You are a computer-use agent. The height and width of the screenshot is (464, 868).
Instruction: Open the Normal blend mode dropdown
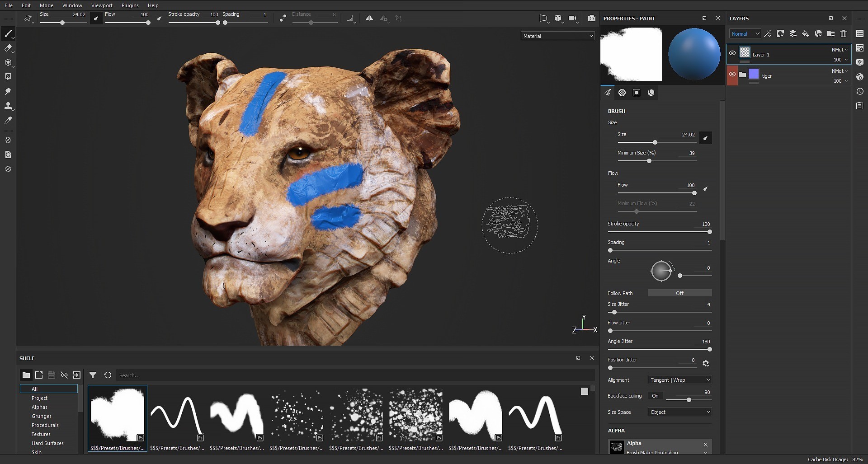(745, 33)
